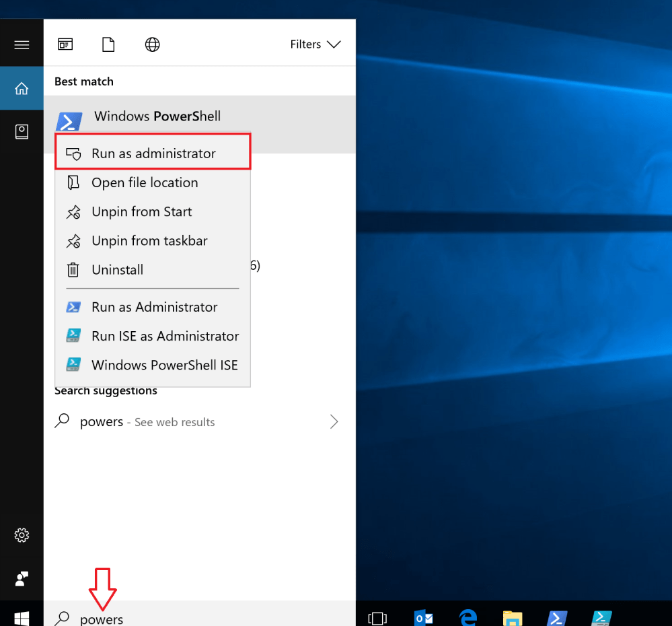Screen dimensions: 672x626
Task: Expand the Start menu hamburger
Action: pyautogui.click(x=22, y=44)
